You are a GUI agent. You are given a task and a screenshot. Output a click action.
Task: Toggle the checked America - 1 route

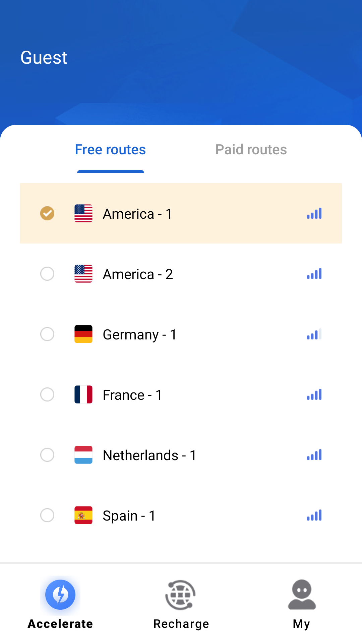tap(47, 213)
